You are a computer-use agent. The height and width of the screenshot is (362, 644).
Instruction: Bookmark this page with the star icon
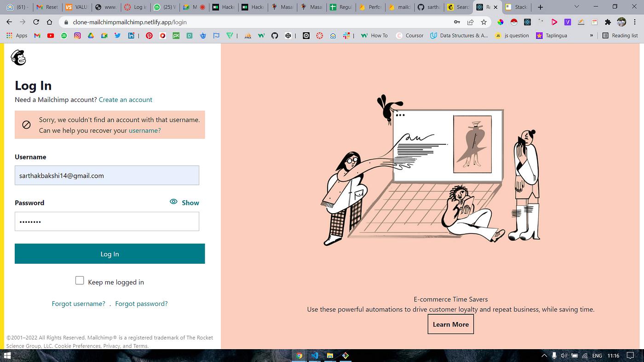(x=483, y=22)
